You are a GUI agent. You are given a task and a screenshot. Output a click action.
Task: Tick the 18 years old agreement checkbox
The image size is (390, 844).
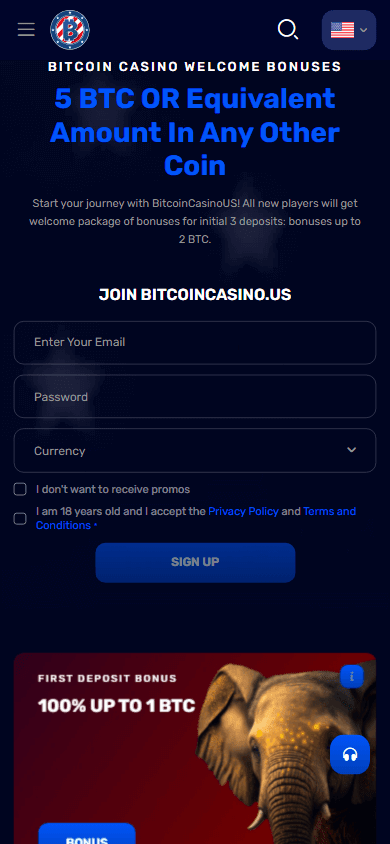point(20,518)
